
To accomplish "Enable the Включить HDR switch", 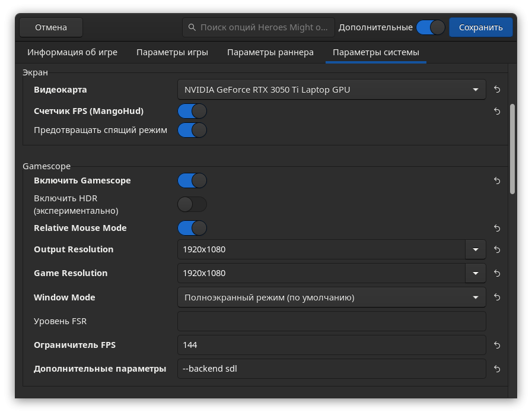I will [x=192, y=204].
